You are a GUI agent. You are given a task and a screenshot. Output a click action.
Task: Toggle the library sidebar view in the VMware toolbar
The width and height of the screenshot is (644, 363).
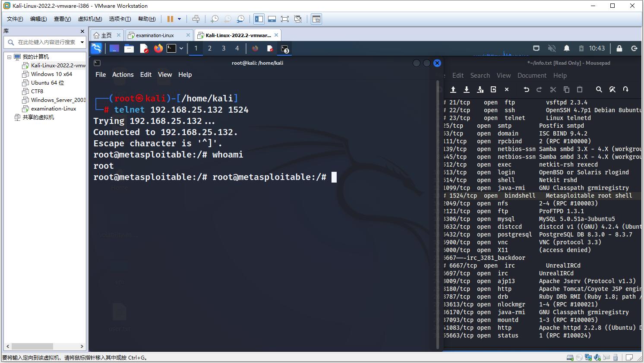(259, 19)
